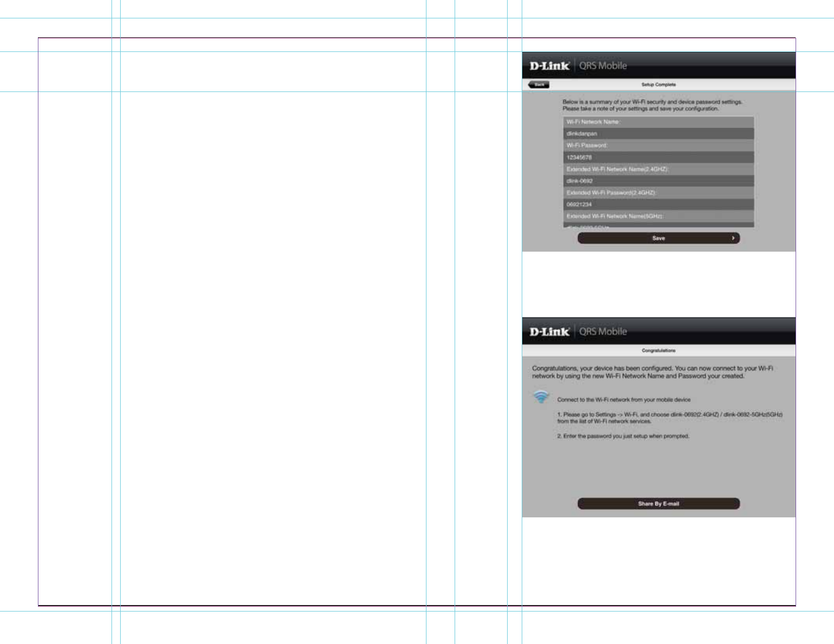Select the extended network name 'dlink-0692' row

(x=659, y=181)
